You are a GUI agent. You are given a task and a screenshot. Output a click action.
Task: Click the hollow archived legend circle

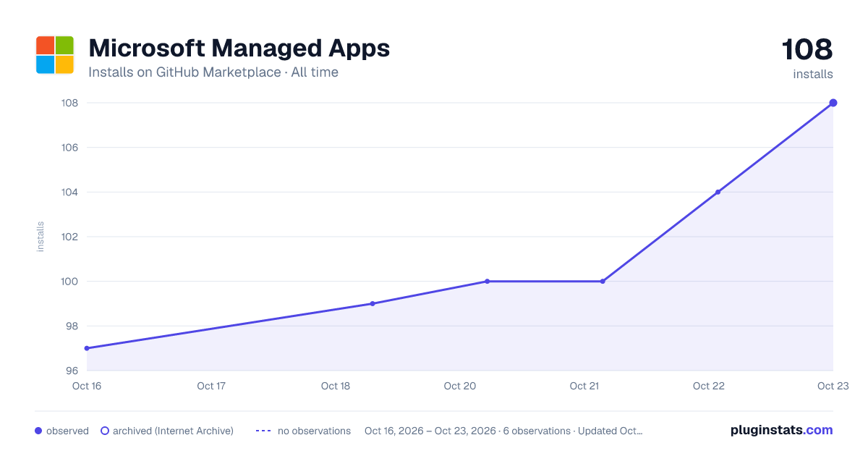[x=105, y=431]
